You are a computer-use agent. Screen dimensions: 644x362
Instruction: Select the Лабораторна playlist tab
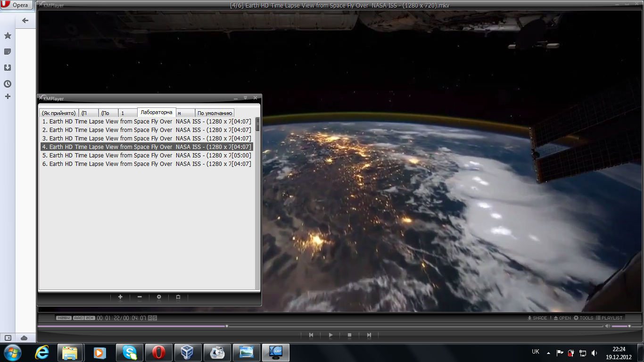point(157,112)
